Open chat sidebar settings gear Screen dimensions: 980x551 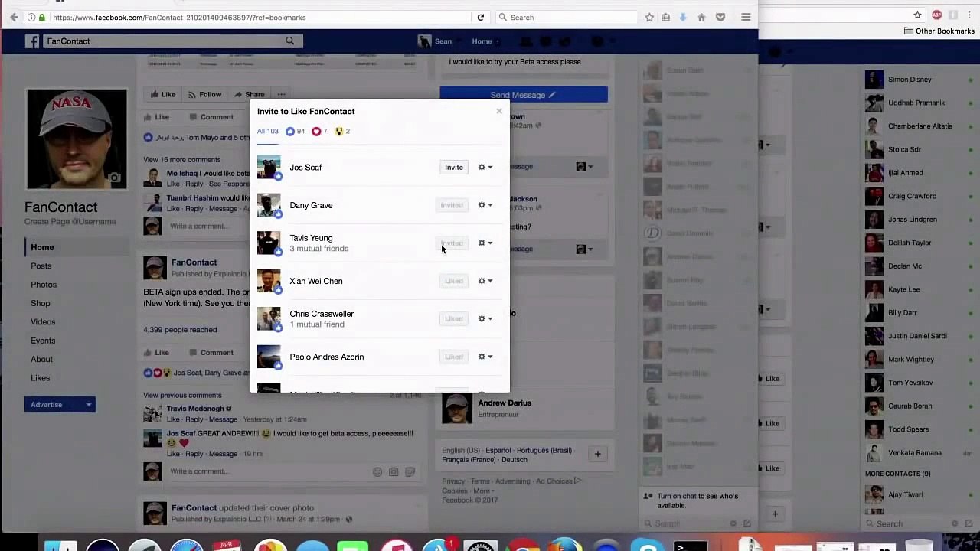tap(954, 523)
